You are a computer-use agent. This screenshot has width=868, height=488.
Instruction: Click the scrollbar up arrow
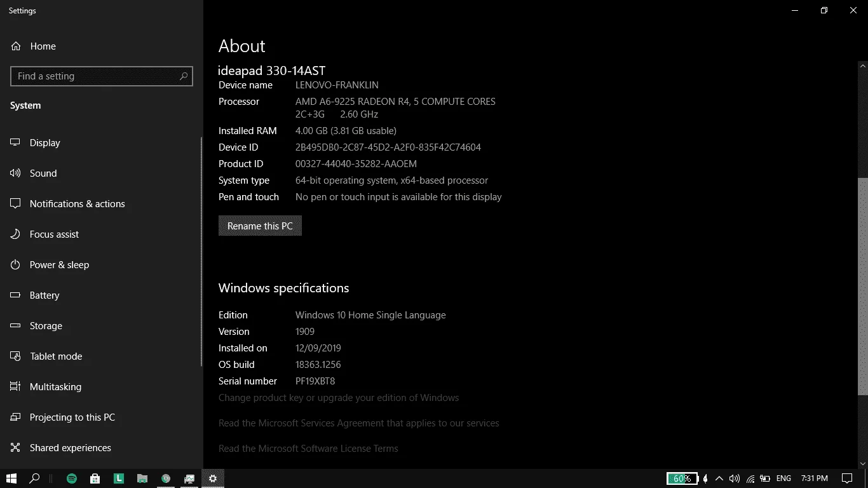[863, 65]
